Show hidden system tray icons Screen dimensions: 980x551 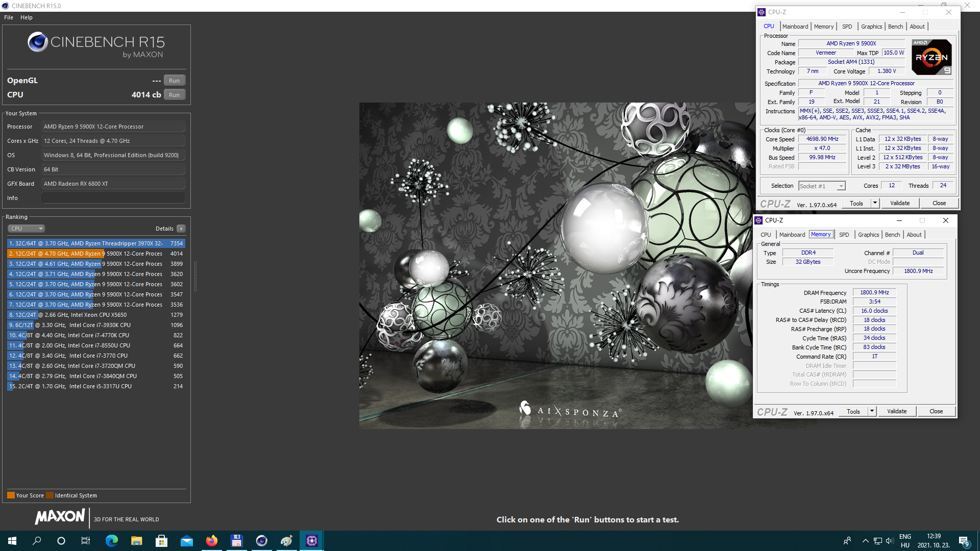(x=865, y=541)
